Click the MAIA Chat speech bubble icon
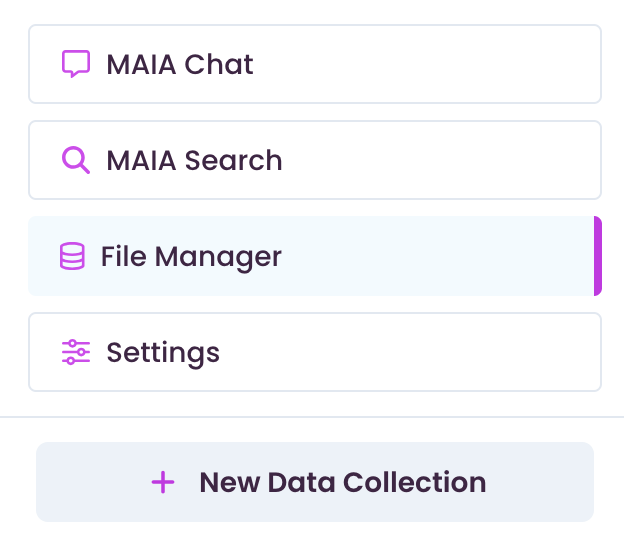 76,64
